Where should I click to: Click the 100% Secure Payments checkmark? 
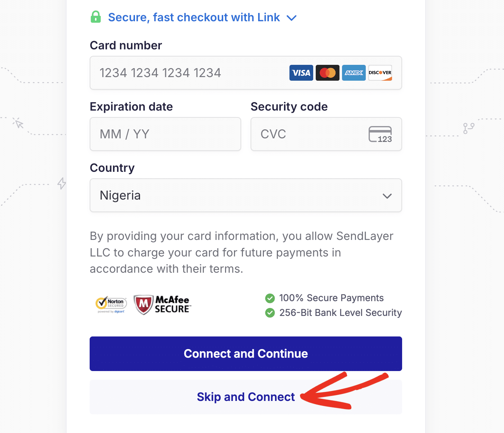click(x=270, y=298)
